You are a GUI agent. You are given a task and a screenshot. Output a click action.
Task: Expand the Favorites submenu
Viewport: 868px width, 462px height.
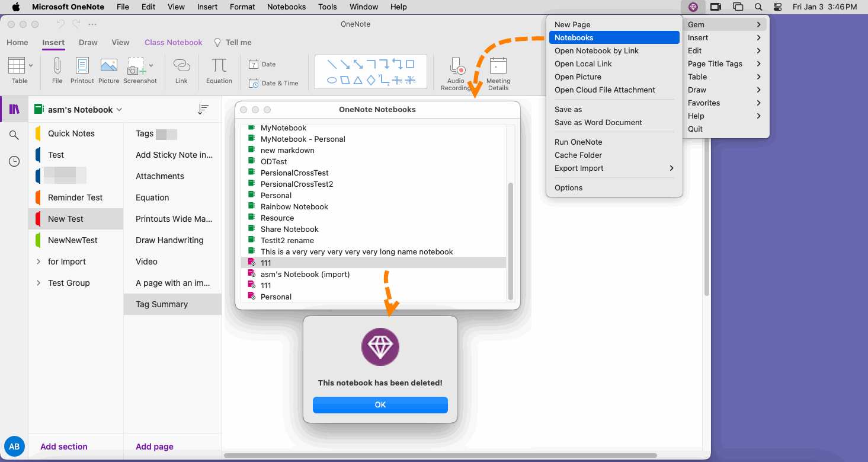(x=758, y=103)
